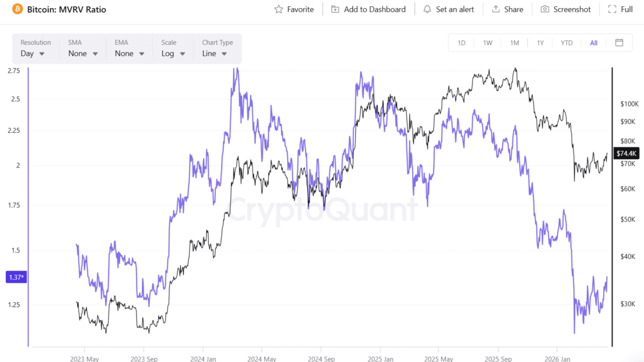Switch the chart range to 1W
644x362 pixels.
(x=488, y=43)
